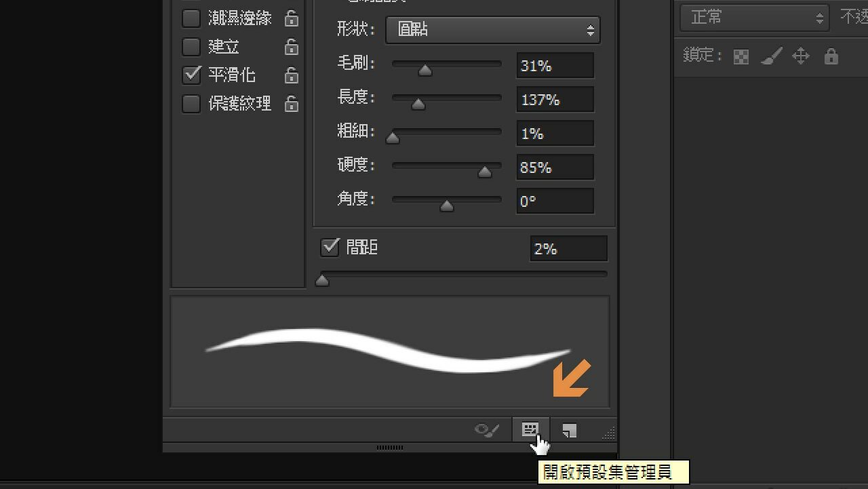
Task: Click the 硬度 slider handle
Action: tap(484, 172)
